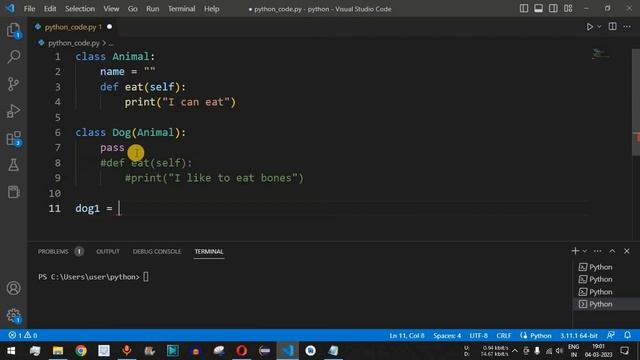
Task: Open the Windows action center notifications
Action: (x=624, y=351)
